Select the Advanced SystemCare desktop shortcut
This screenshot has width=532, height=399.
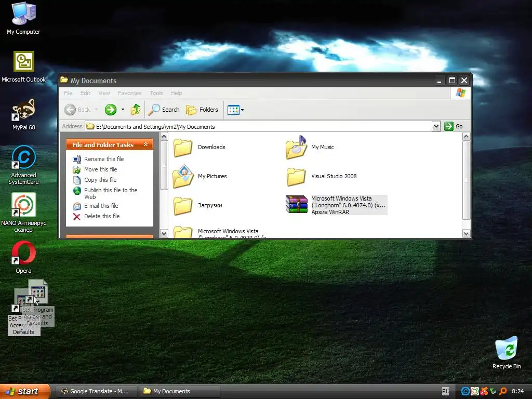[x=23, y=165]
